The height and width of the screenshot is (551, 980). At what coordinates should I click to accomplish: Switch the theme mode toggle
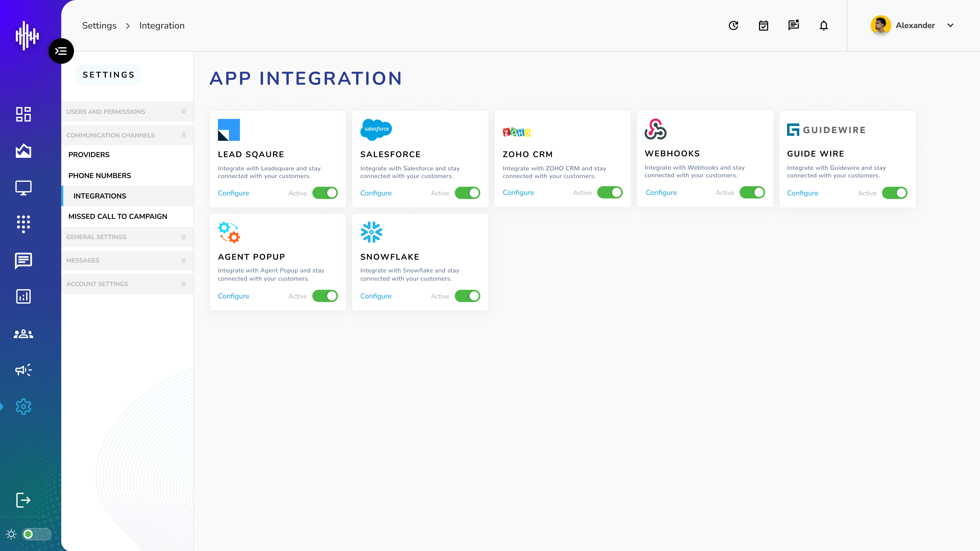(x=37, y=534)
